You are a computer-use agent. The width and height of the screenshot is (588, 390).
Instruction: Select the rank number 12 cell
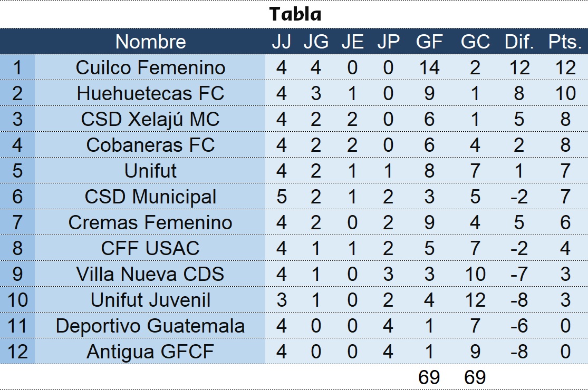point(17,352)
